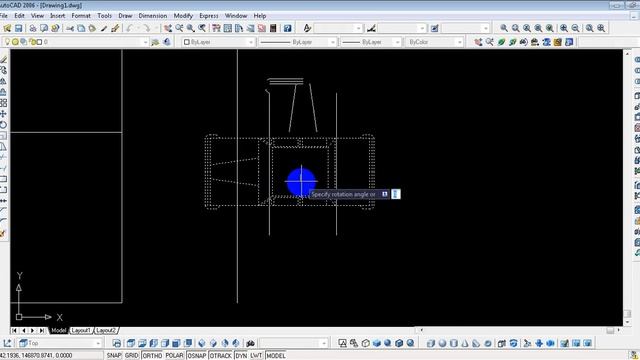Click the Layer Previous icon
640x360 pixels.
pos(167,42)
